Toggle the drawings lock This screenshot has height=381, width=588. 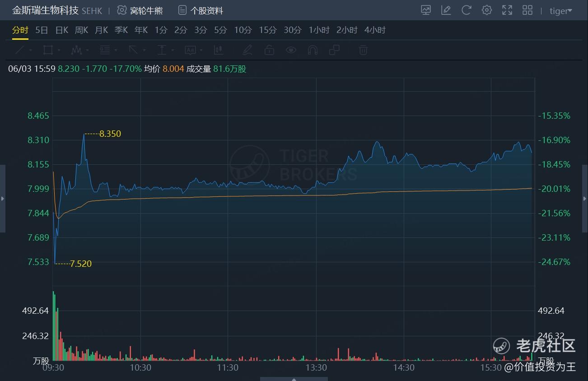tap(269, 50)
